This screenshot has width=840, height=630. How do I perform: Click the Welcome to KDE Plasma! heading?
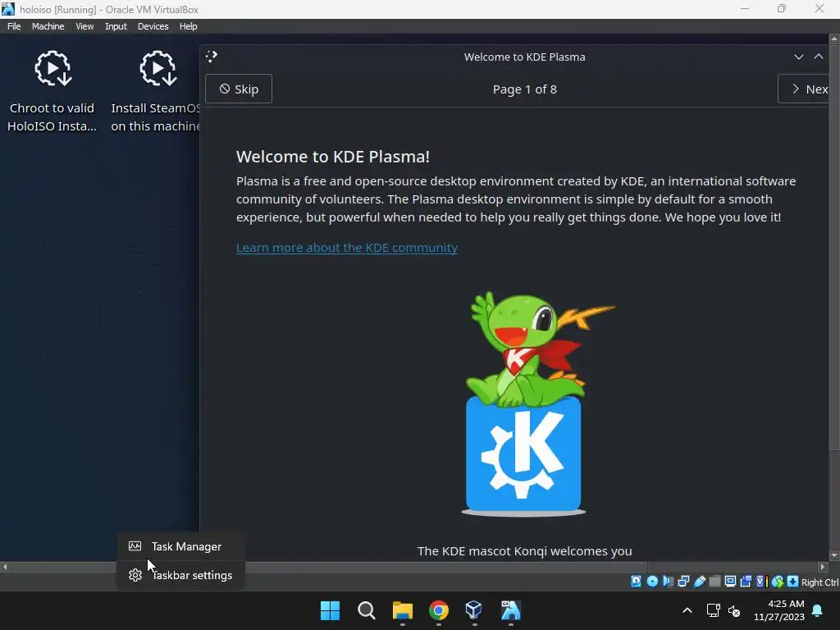click(x=333, y=157)
